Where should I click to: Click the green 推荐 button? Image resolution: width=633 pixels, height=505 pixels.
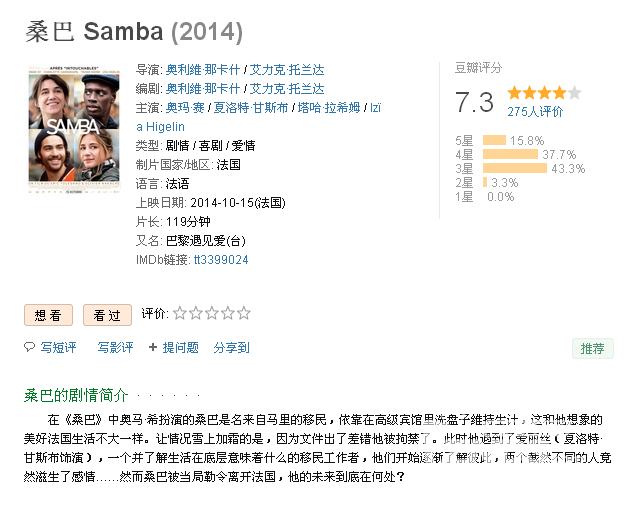(593, 348)
